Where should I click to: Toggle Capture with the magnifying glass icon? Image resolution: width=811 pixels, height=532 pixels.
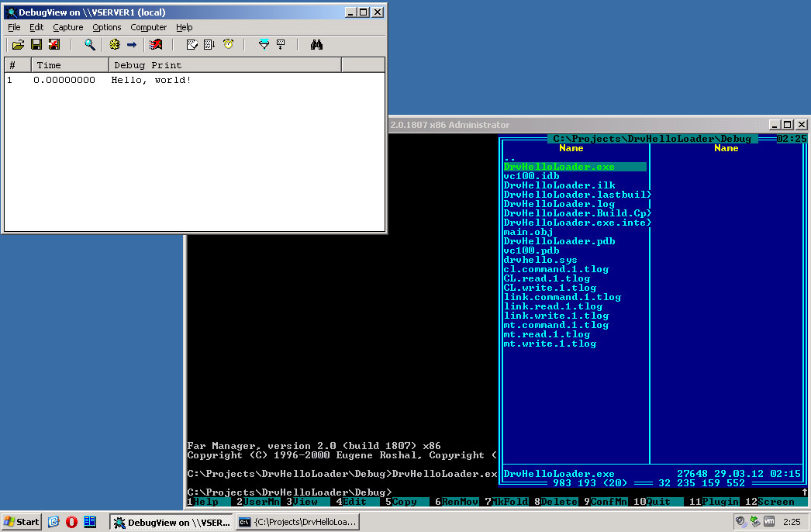[90, 45]
